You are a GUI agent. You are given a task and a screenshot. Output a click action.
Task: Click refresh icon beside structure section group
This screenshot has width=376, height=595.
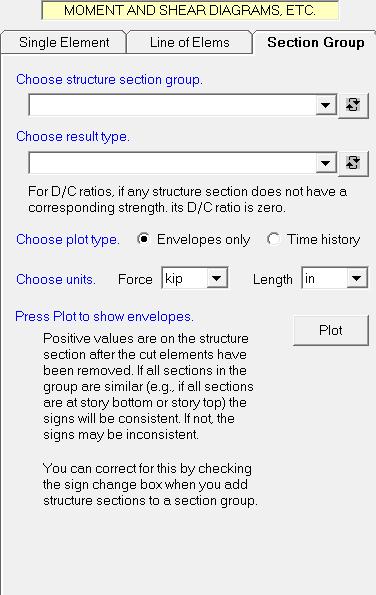(x=353, y=105)
